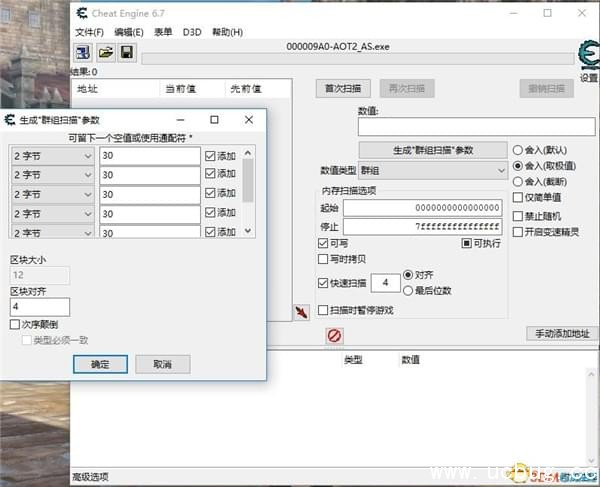Image resolution: width=600 pixels, height=487 pixels.
Task: Click the 区块对齐 input field
Action: (x=40, y=307)
